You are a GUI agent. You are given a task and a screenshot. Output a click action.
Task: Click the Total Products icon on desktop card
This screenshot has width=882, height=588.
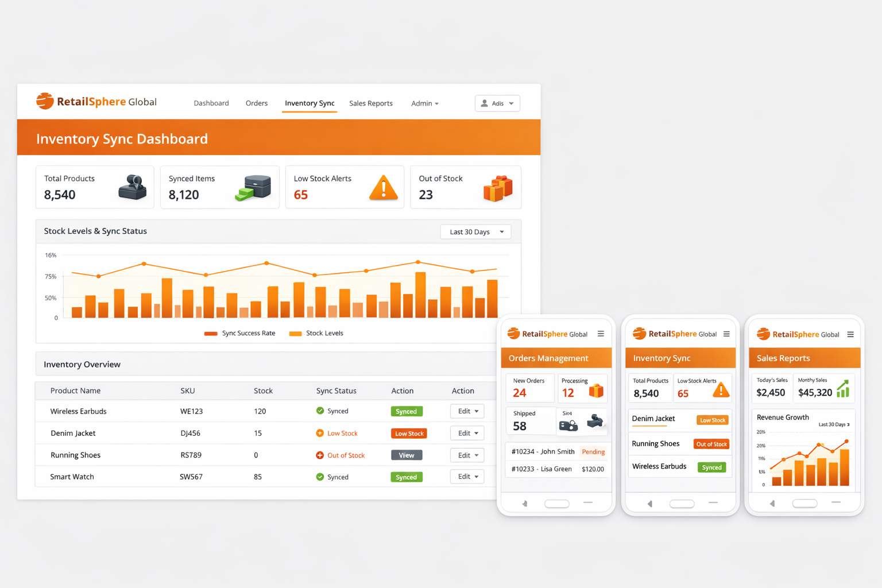pos(133,187)
